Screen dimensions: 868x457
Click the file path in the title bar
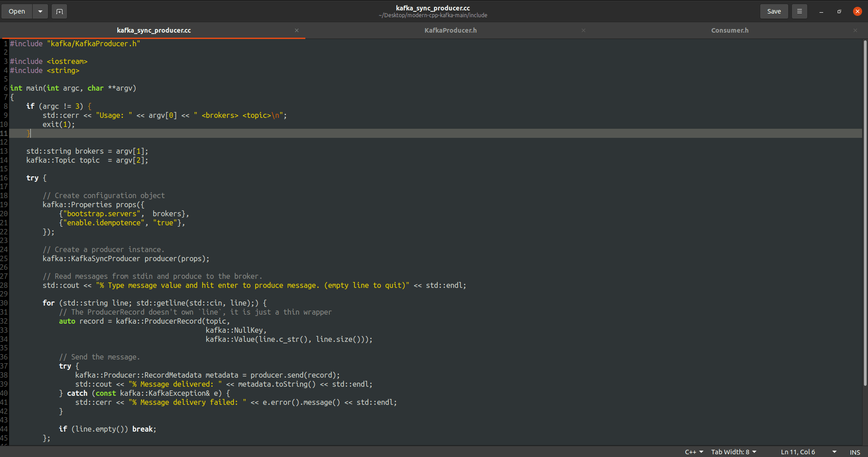pyautogui.click(x=433, y=15)
